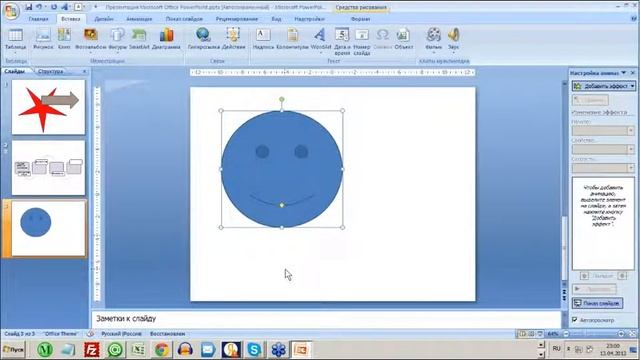This screenshot has width=640, height=360.
Task: Add a Гиперссылка hyperlink
Action: (203, 40)
